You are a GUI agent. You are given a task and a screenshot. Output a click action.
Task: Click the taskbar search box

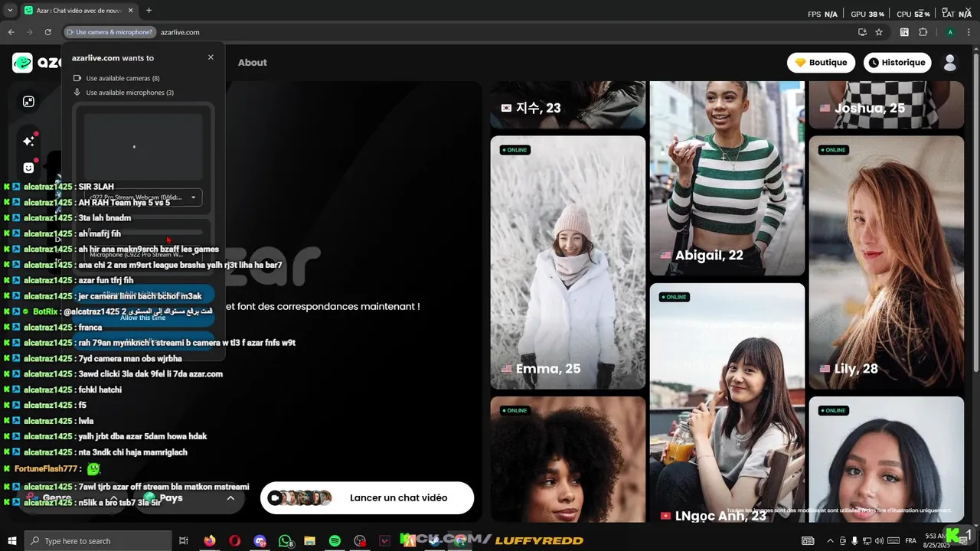tap(96, 541)
